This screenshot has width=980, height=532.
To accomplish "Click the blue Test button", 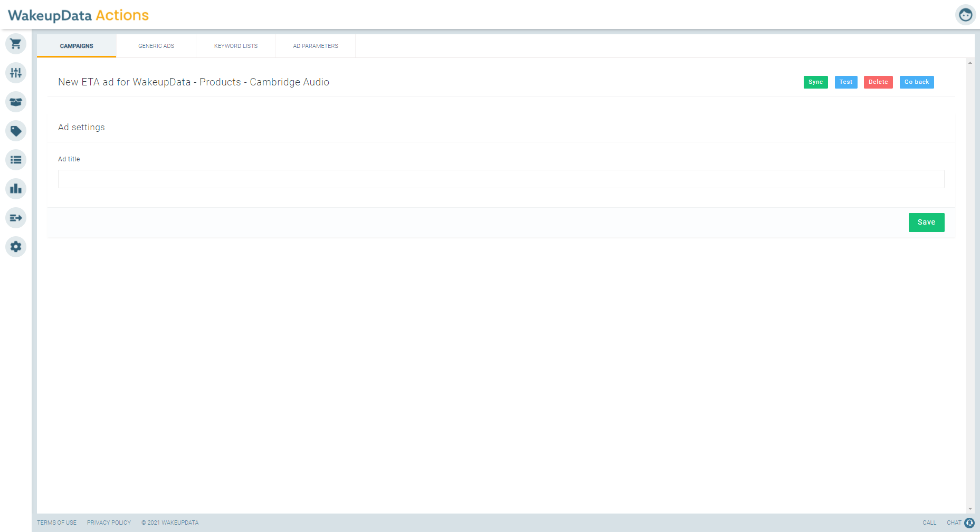I will click(846, 82).
